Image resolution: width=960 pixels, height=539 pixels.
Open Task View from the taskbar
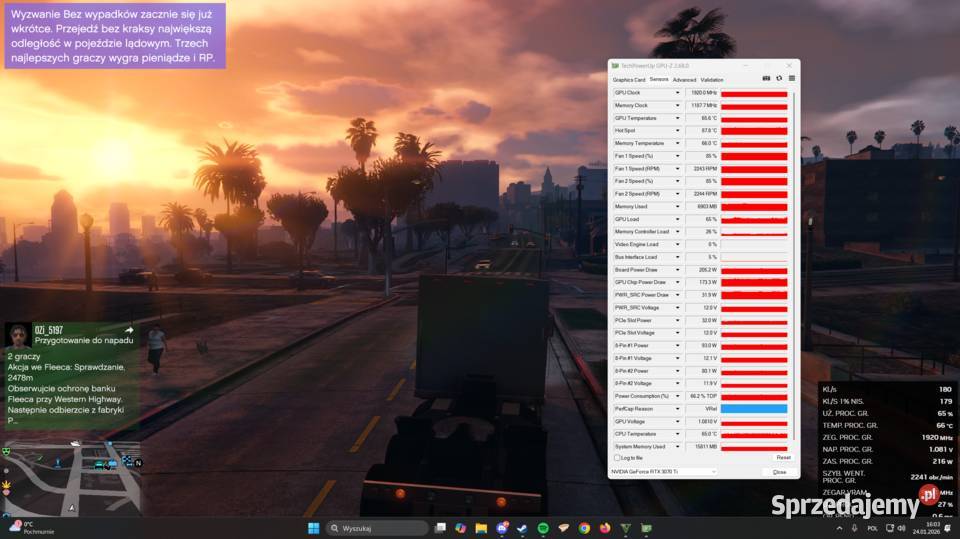(x=440, y=528)
